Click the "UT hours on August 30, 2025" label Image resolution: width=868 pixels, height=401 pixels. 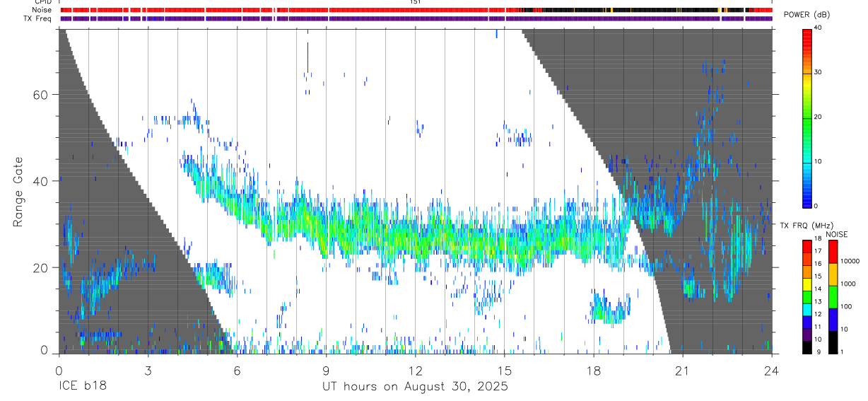point(415,387)
